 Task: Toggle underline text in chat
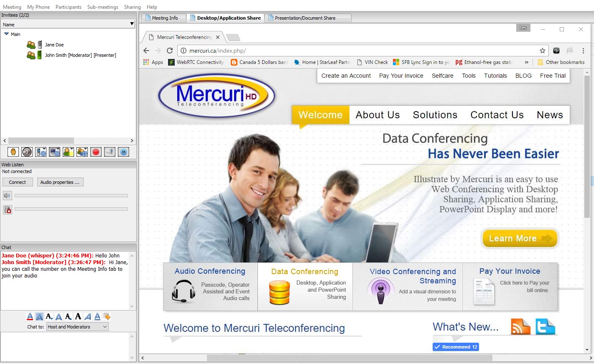point(97,316)
